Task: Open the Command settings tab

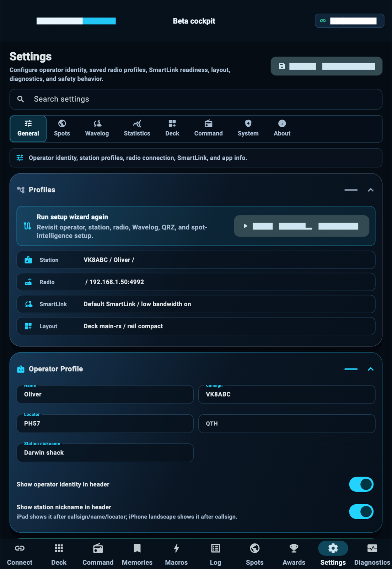Action: 208,129
